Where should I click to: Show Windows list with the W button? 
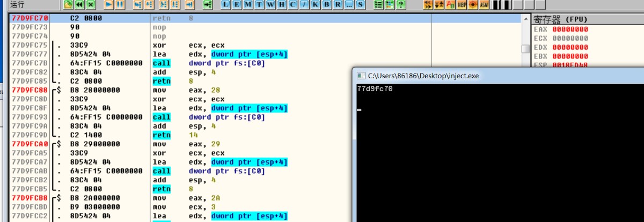(270, 4)
